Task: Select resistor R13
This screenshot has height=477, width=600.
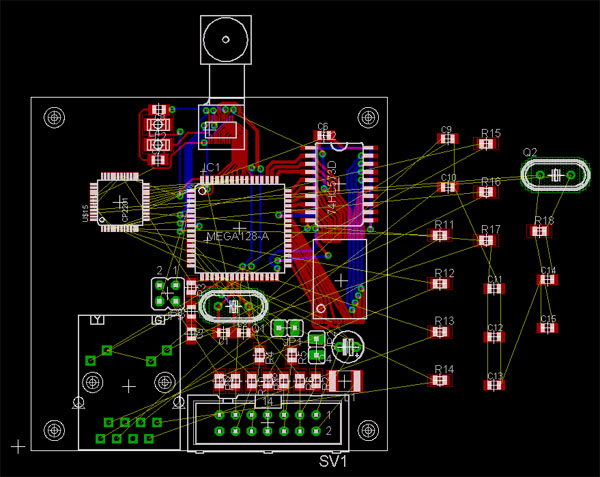Action: (x=439, y=332)
